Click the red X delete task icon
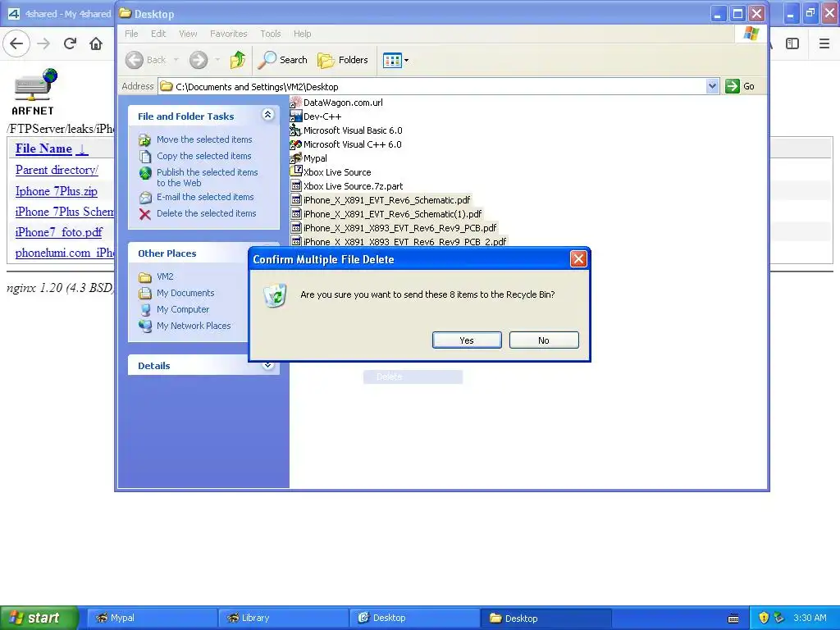The image size is (840, 630). (x=144, y=214)
